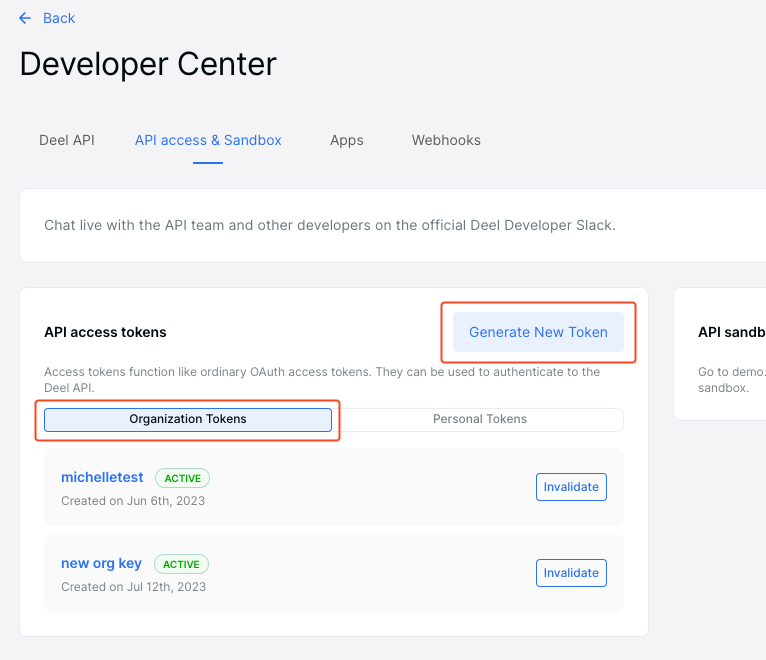Viewport: 766px width, 660px height.
Task: Click the Developer Slack banner text
Action: 330,225
